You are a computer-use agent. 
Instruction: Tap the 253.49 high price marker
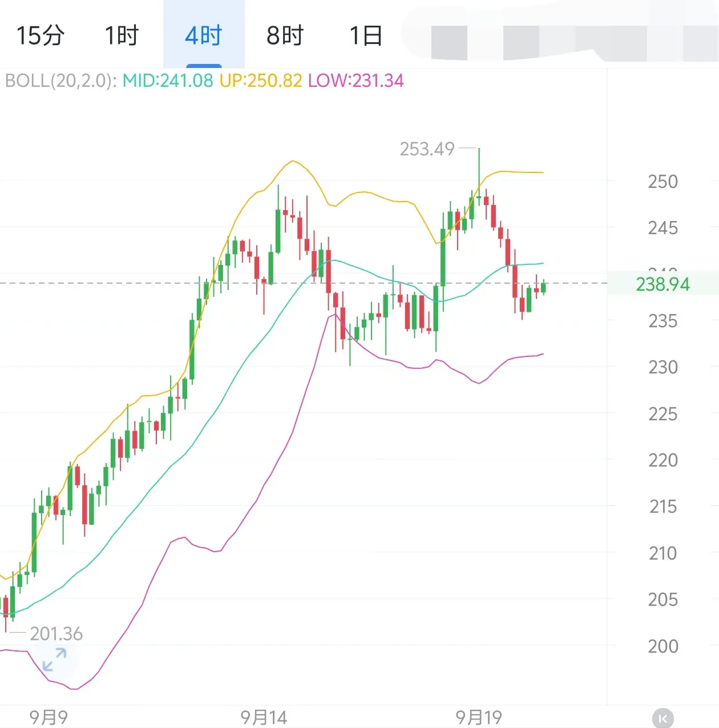tap(427, 149)
